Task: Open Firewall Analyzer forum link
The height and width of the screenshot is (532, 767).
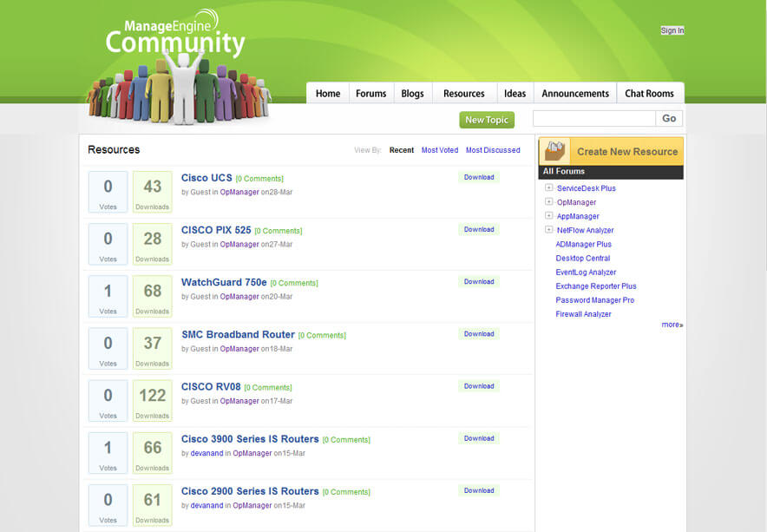Action: click(583, 314)
